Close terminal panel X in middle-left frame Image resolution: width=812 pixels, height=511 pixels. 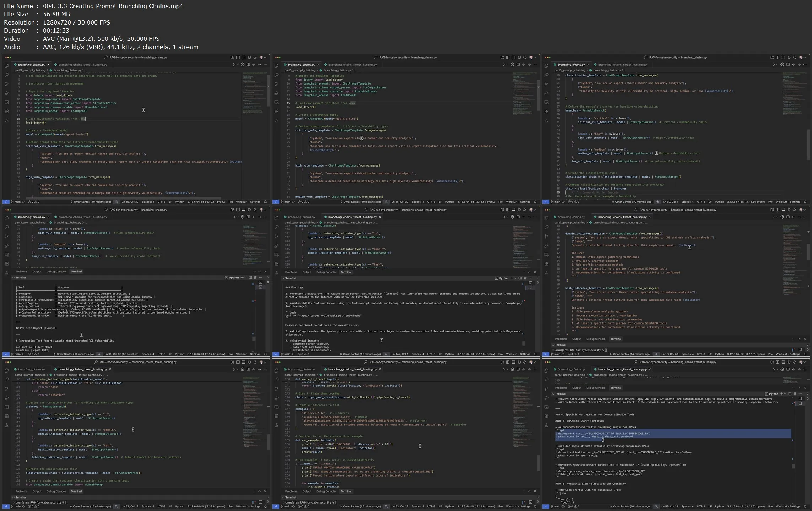coord(265,272)
